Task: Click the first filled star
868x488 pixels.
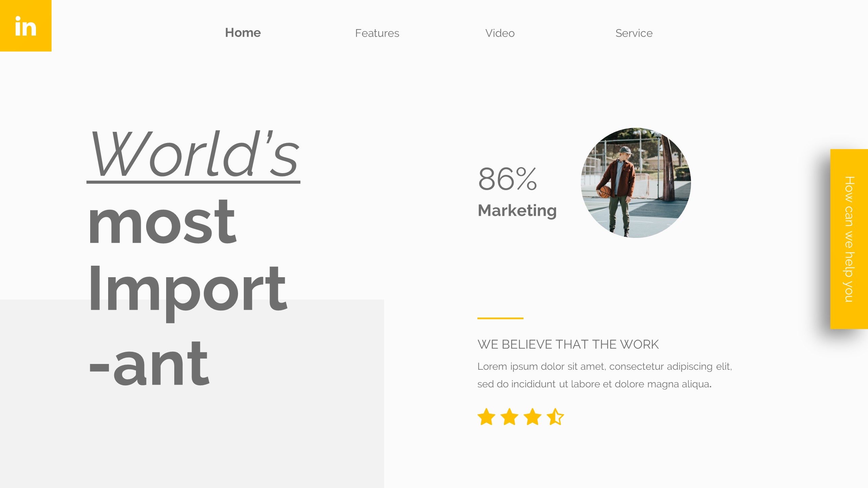Action: coord(487,417)
